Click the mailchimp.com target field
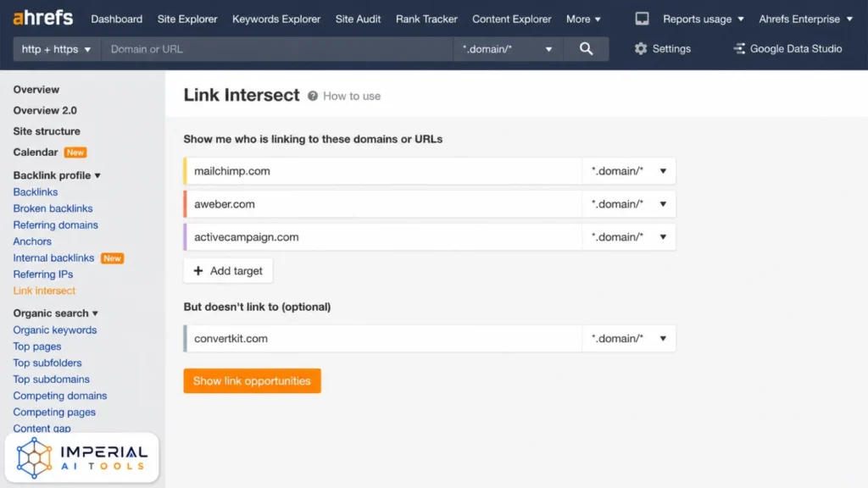868x488 pixels. pyautogui.click(x=384, y=171)
